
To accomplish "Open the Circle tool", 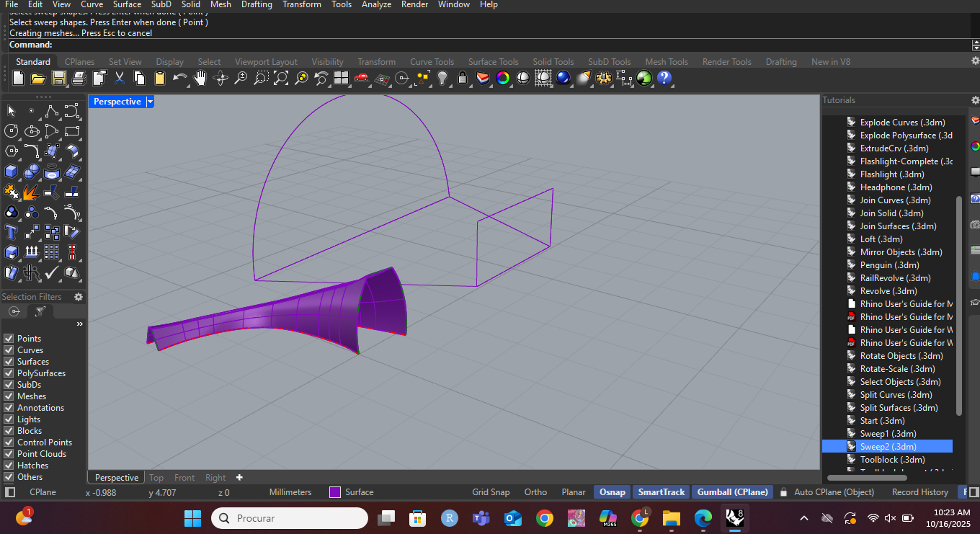I will coord(12,131).
